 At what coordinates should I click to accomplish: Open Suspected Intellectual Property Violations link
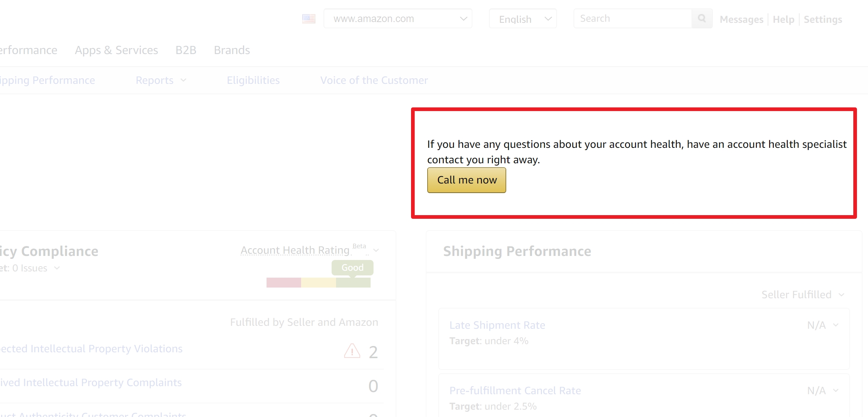91,349
